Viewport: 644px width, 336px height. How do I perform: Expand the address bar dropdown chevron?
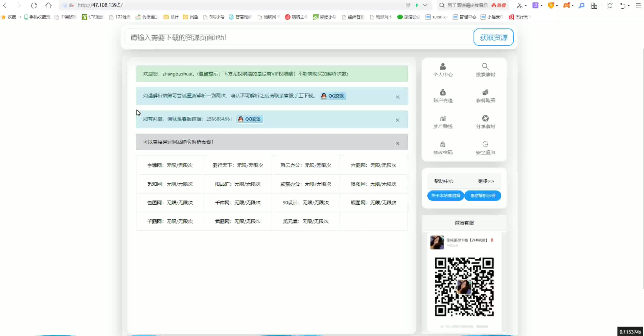point(425,5)
